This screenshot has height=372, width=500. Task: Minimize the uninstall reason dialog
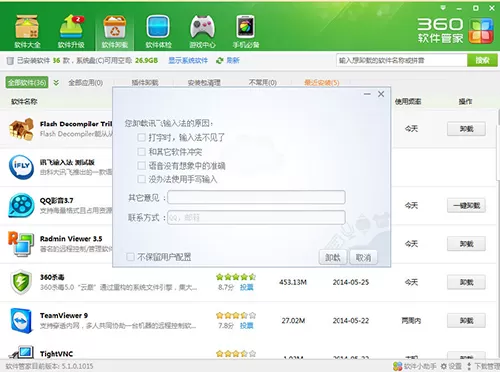pos(367,94)
